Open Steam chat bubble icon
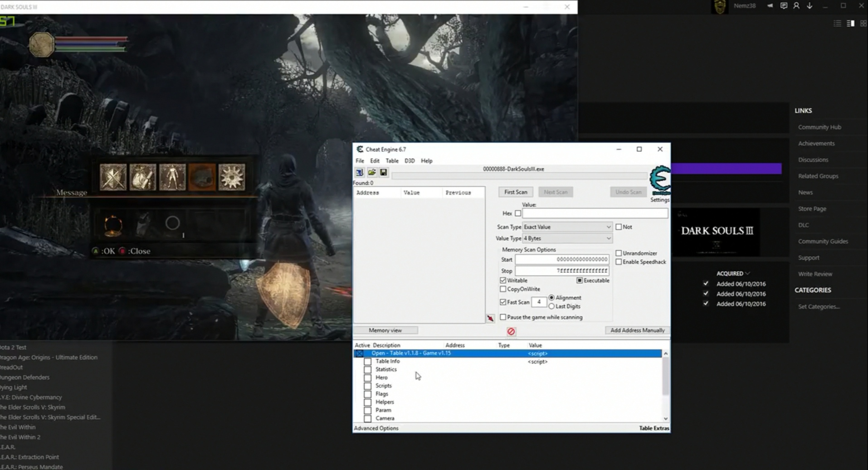The width and height of the screenshot is (868, 470). [x=784, y=6]
